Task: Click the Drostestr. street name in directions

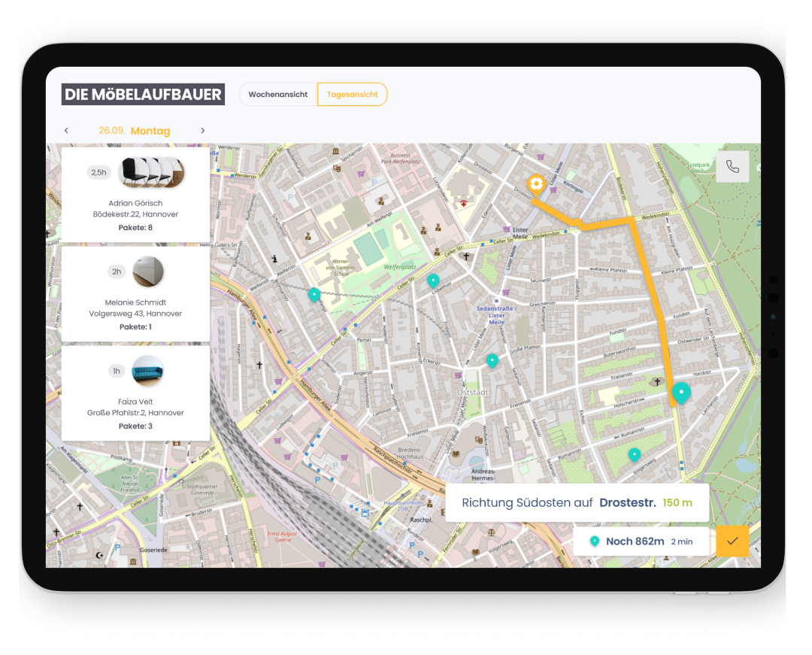Action: click(628, 503)
